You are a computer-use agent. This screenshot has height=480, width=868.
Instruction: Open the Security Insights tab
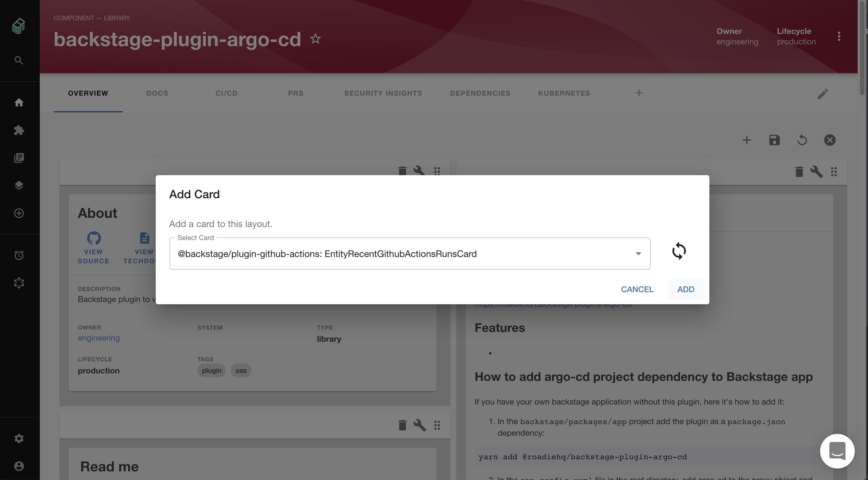pos(383,93)
